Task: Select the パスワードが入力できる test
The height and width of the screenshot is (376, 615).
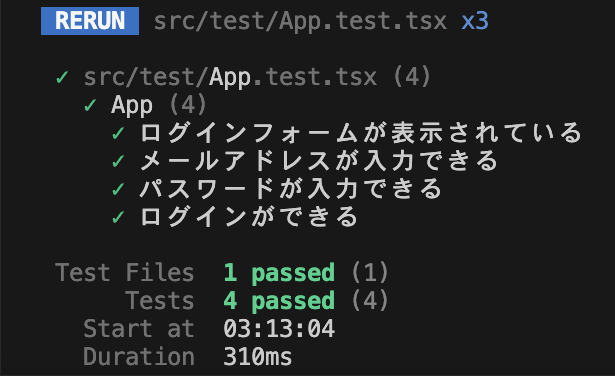Action: [291, 189]
